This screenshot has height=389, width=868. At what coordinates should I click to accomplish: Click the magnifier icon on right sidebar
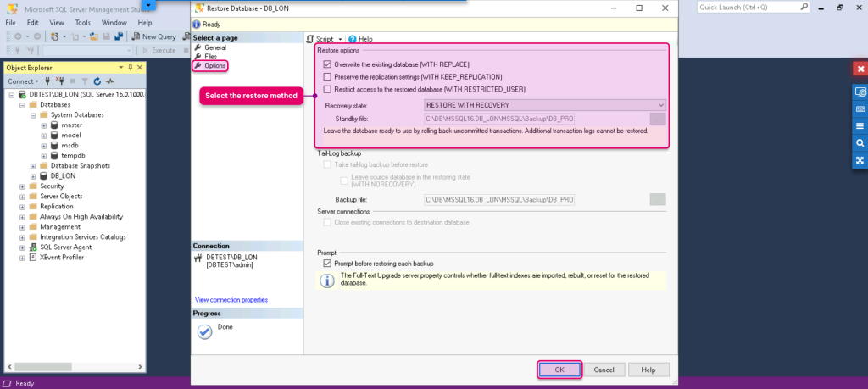(x=860, y=142)
